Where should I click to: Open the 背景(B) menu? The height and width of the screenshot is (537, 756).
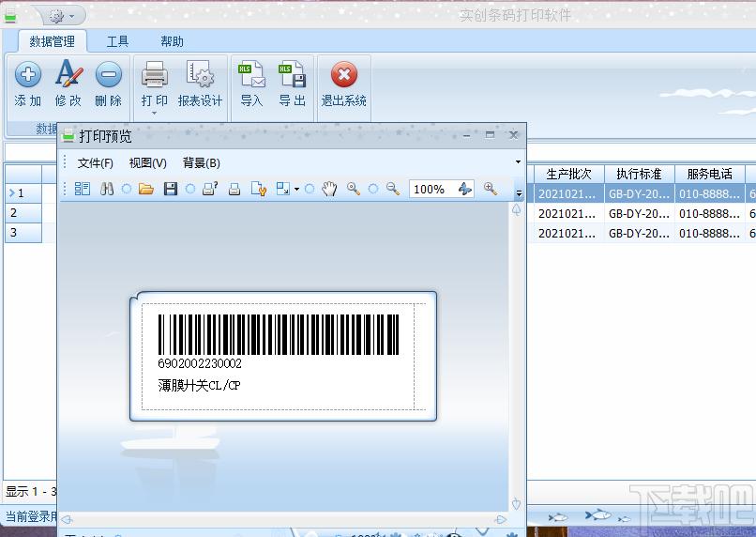pos(202,163)
